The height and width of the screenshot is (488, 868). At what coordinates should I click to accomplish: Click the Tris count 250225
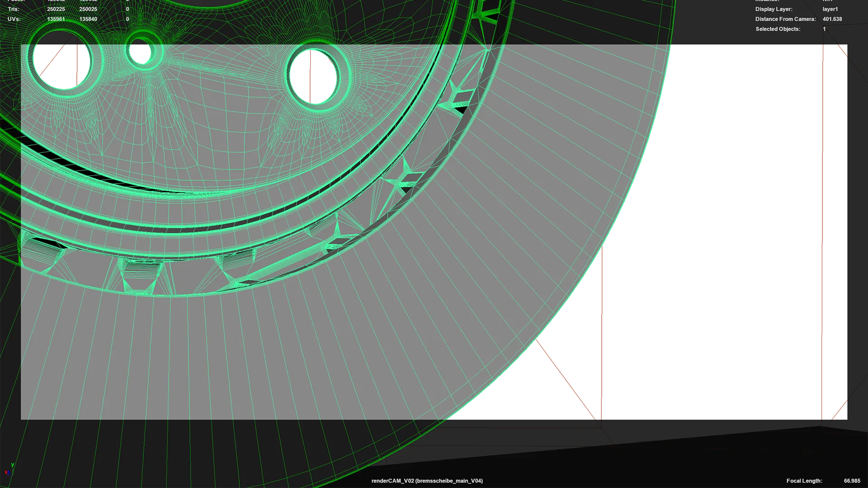[56, 9]
